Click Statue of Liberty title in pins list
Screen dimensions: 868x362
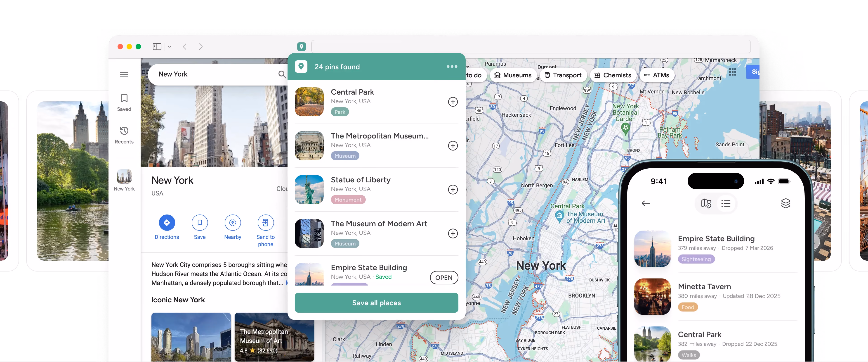tap(361, 180)
